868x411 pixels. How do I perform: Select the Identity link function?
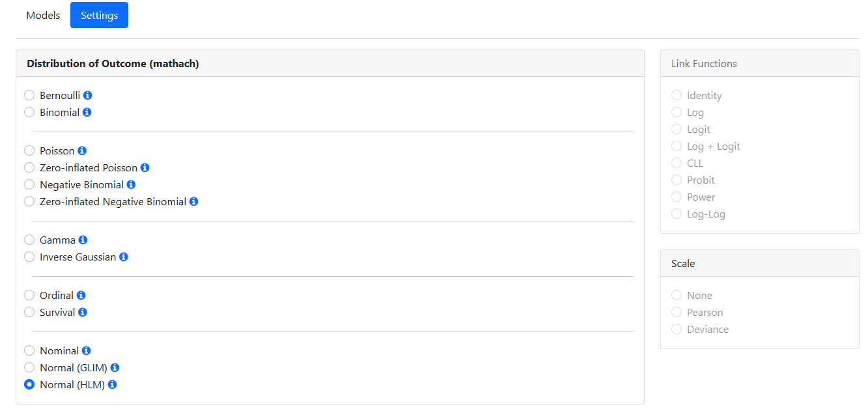coord(677,96)
